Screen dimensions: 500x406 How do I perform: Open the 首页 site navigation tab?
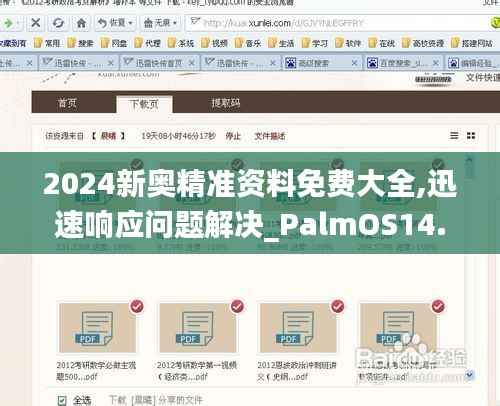click(x=67, y=103)
